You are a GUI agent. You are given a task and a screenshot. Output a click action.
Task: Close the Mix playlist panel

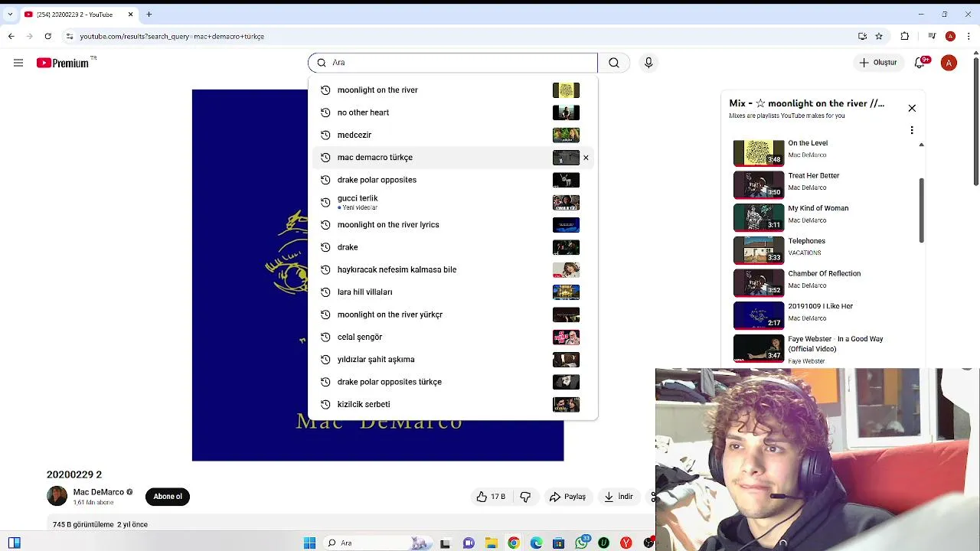click(912, 108)
